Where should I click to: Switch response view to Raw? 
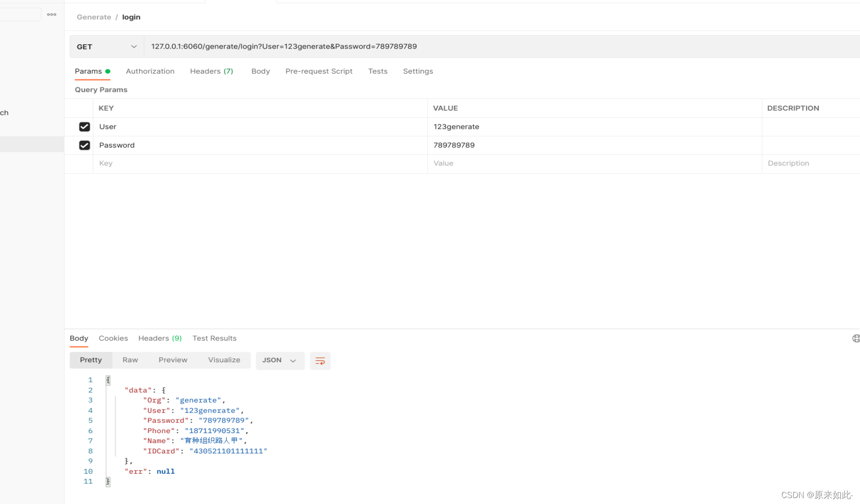pos(130,360)
